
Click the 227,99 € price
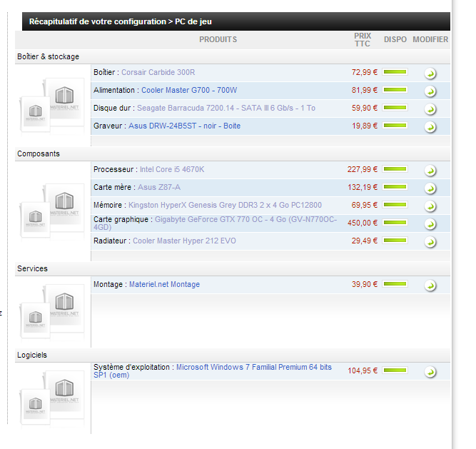click(363, 169)
